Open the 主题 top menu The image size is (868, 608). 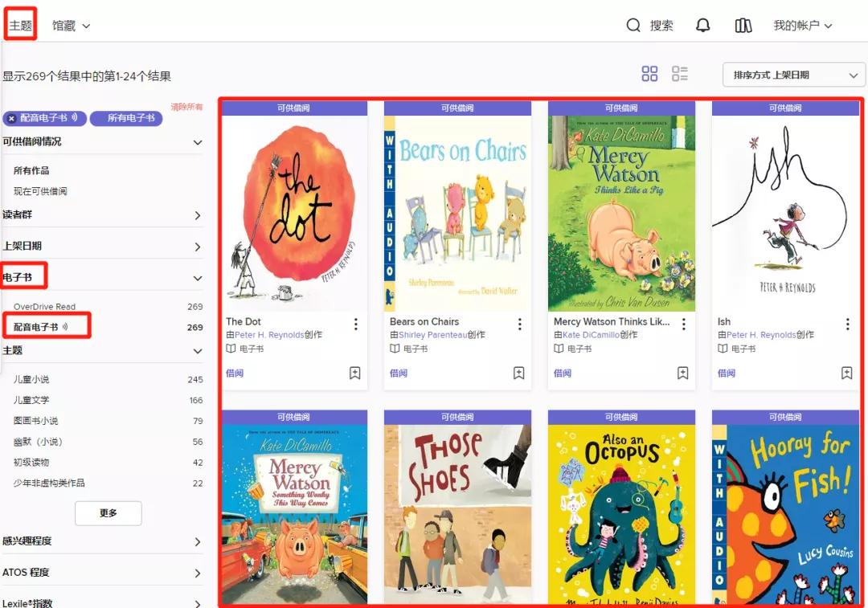[x=20, y=26]
